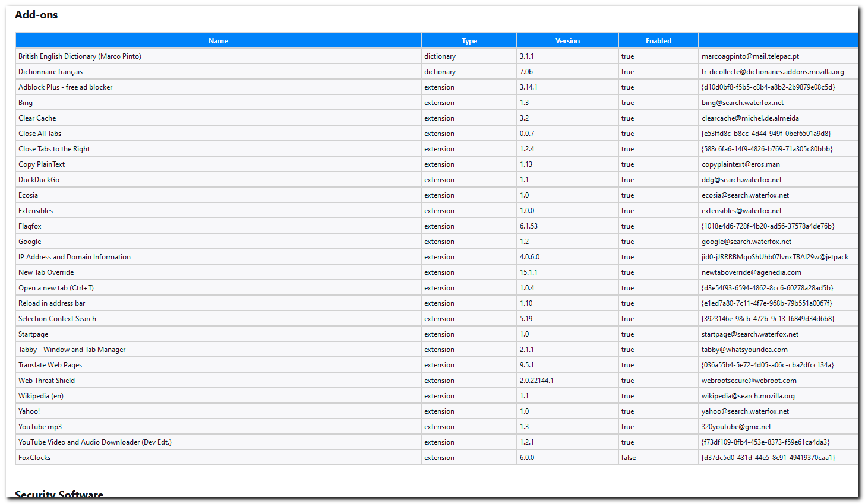Image resolution: width=865 pixels, height=504 pixels.
Task: Select Tabby - Window and Tab Manager
Action: click(x=72, y=350)
